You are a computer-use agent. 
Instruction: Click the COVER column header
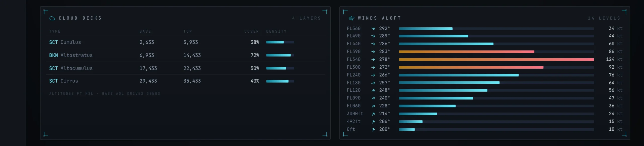click(252, 31)
